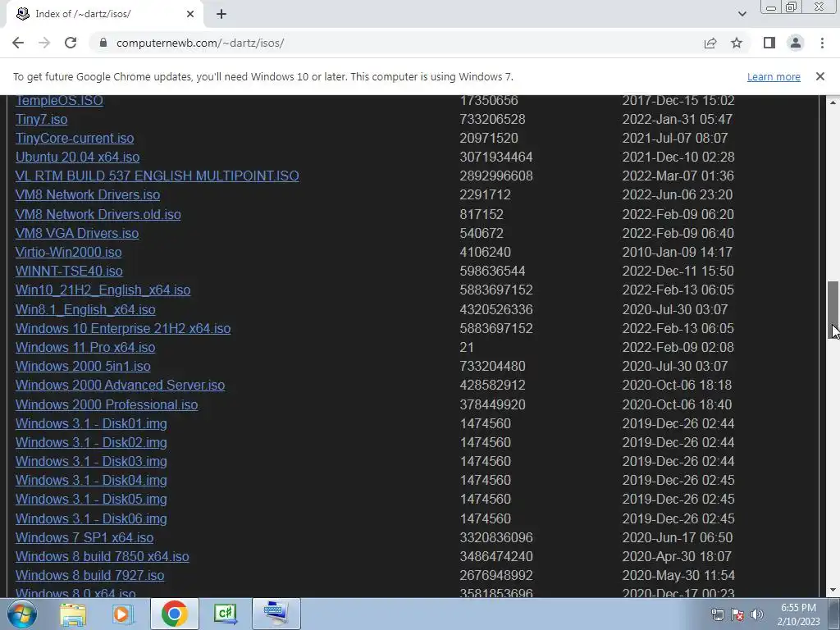Reload the current page
The width and height of the screenshot is (840, 630).
point(71,43)
